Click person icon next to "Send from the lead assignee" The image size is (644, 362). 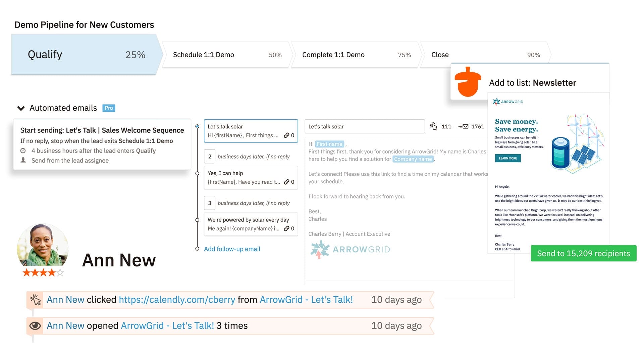tap(23, 161)
